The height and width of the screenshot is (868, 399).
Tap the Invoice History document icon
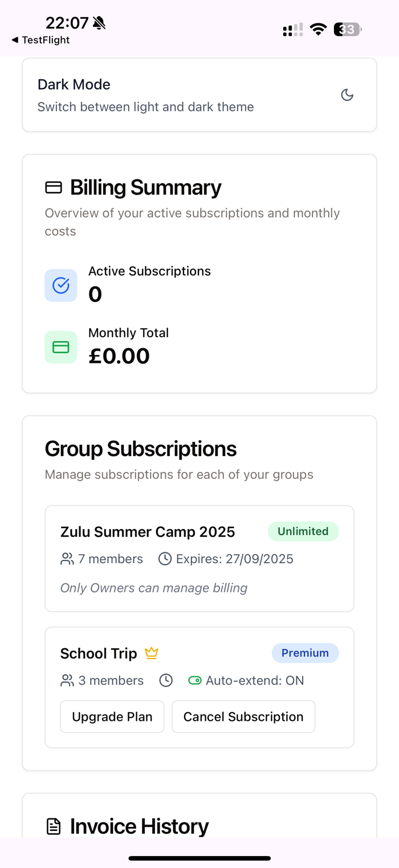click(54, 826)
